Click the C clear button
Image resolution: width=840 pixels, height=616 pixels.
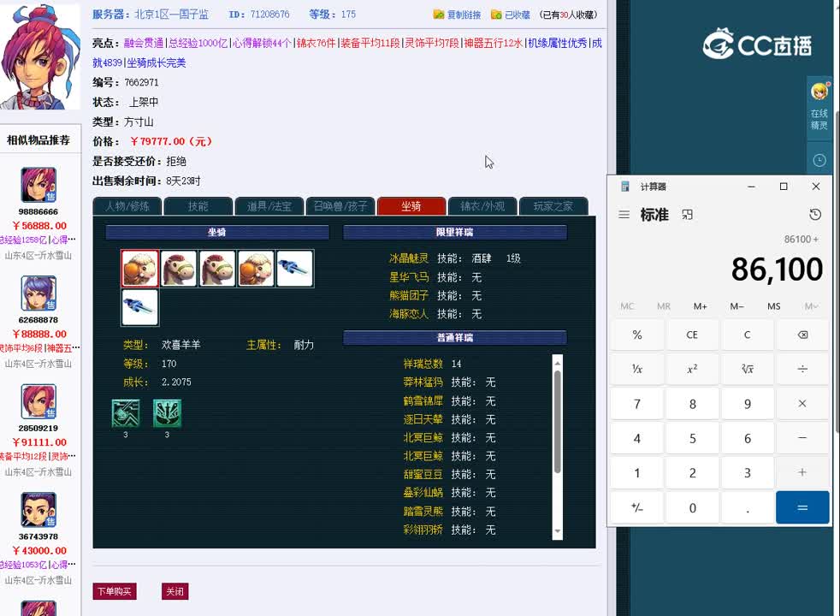point(748,335)
